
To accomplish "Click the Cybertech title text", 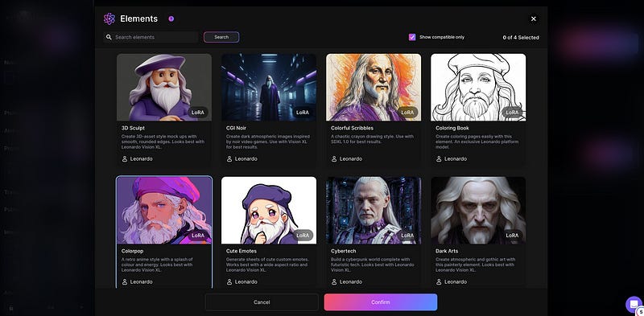I will 344,251.
